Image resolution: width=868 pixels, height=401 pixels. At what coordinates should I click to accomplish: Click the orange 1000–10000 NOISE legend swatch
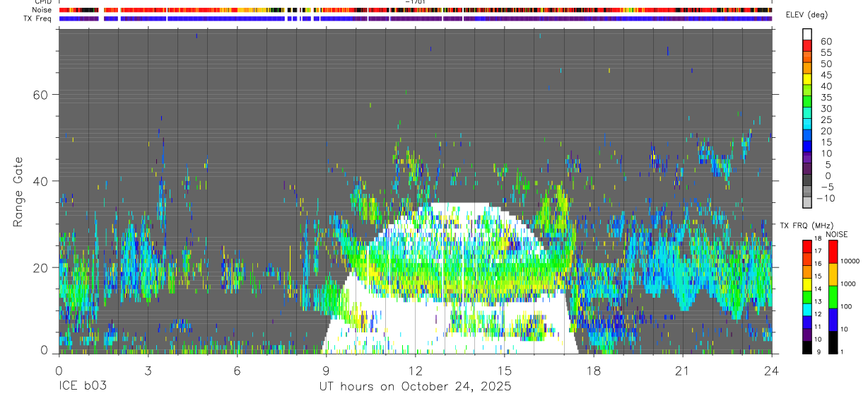[x=833, y=274]
